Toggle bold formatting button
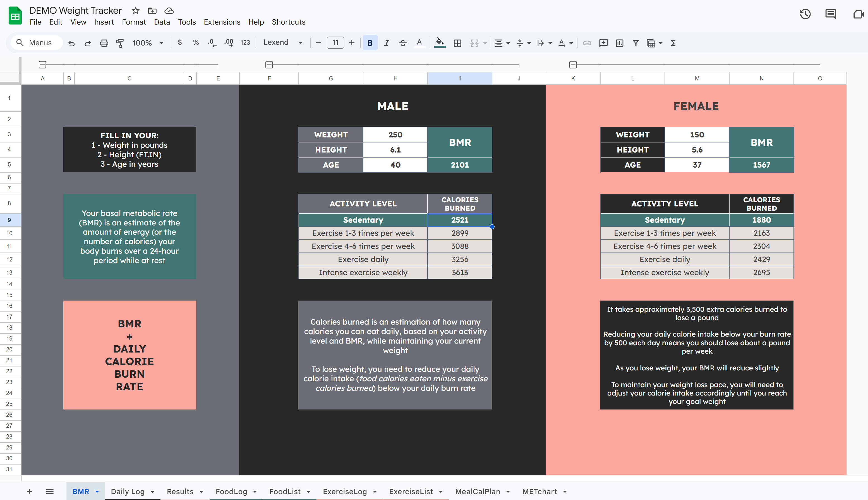The width and height of the screenshot is (868, 500). [x=370, y=43]
